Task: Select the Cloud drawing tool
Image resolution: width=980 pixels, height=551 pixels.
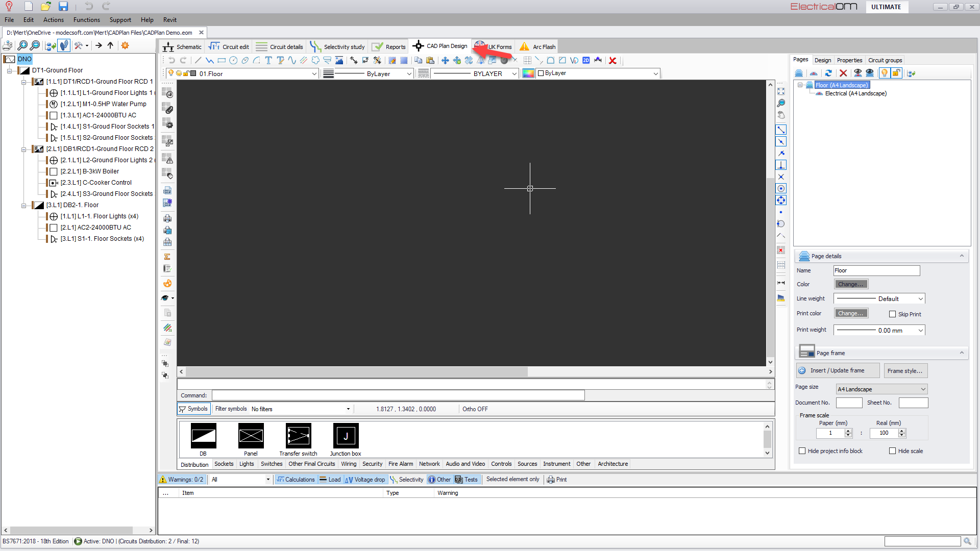Action: [315, 60]
